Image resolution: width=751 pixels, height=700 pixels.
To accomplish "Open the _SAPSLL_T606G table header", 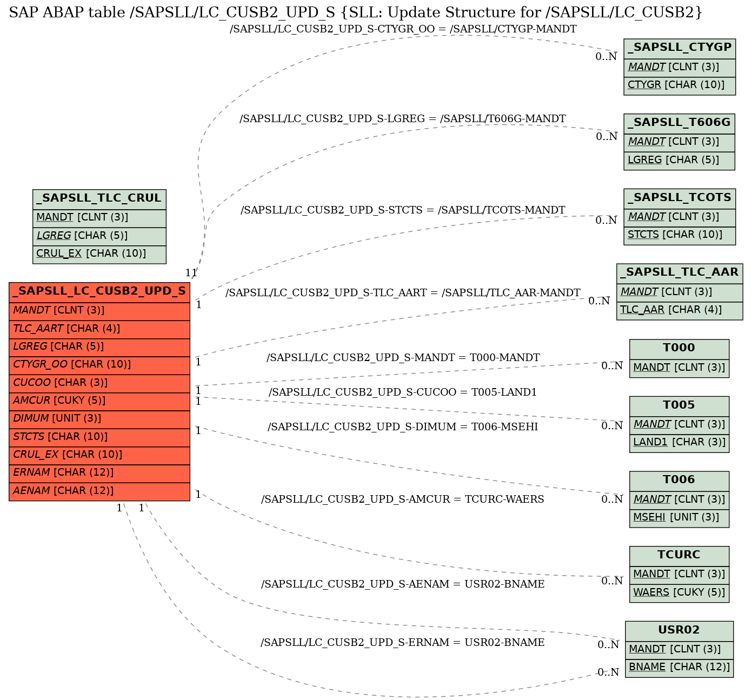I will coord(679,123).
